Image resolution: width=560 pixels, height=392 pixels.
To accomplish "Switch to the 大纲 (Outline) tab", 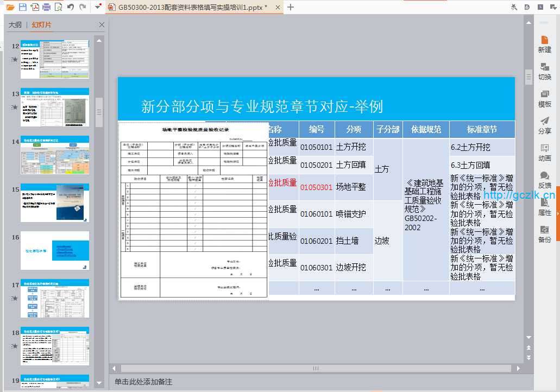I will [15, 25].
